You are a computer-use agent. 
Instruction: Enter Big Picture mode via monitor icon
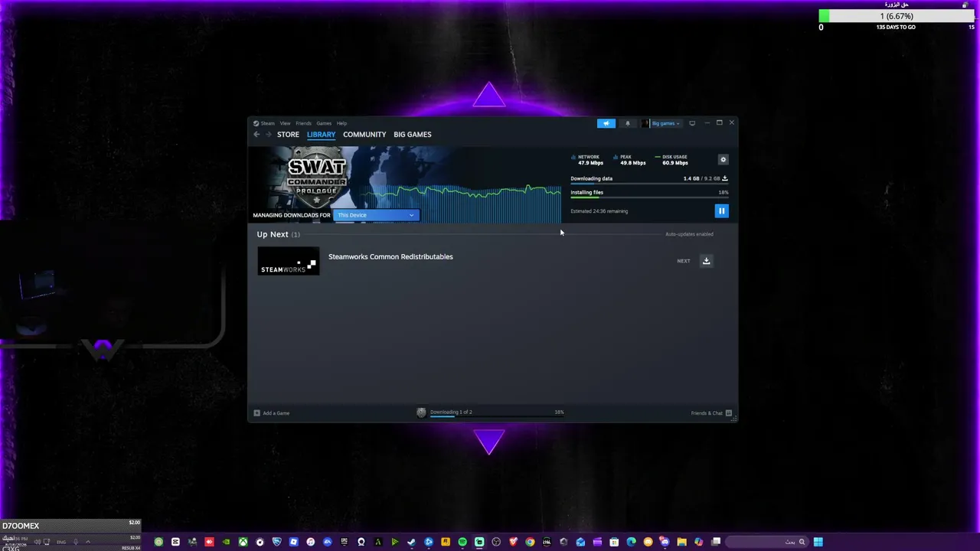click(x=692, y=123)
